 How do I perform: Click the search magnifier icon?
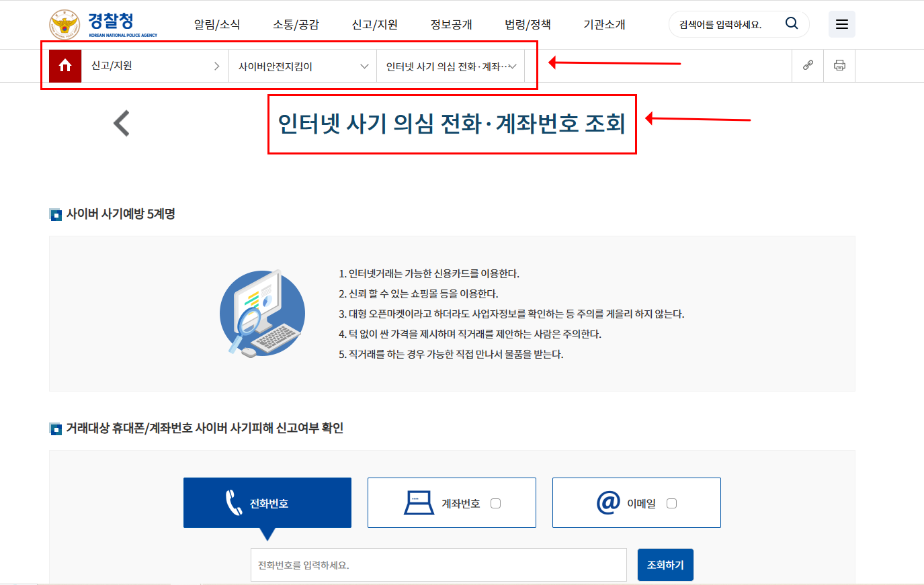(x=791, y=23)
